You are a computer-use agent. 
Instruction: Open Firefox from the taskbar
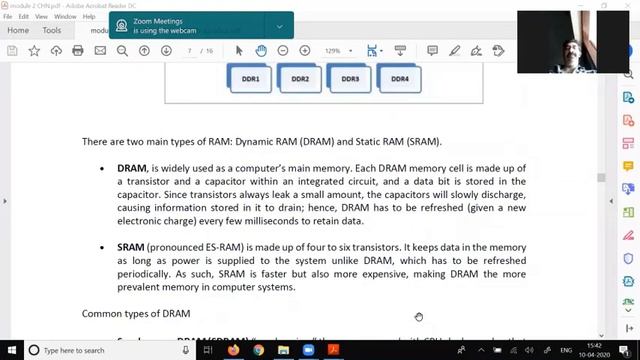tap(233, 350)
